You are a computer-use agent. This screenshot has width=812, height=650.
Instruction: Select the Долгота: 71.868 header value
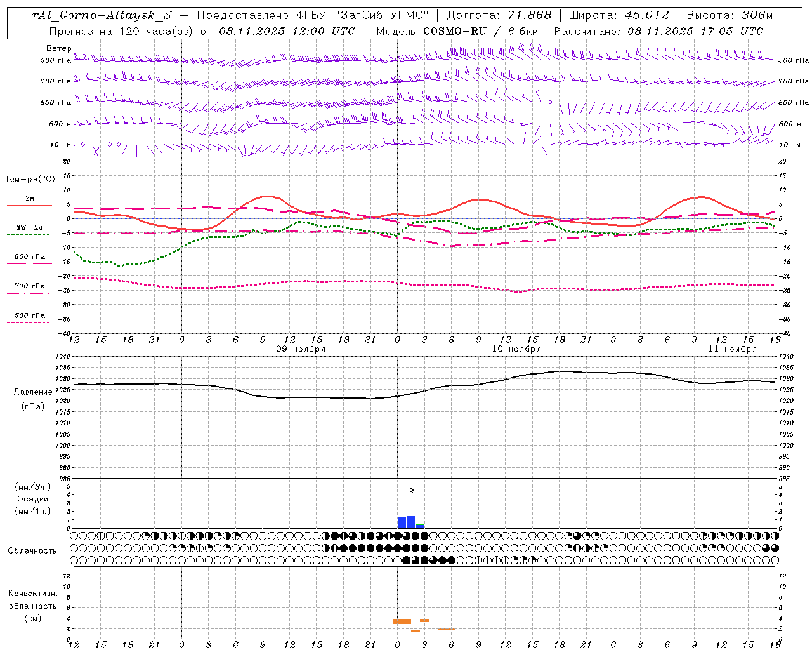pos(499,15)
